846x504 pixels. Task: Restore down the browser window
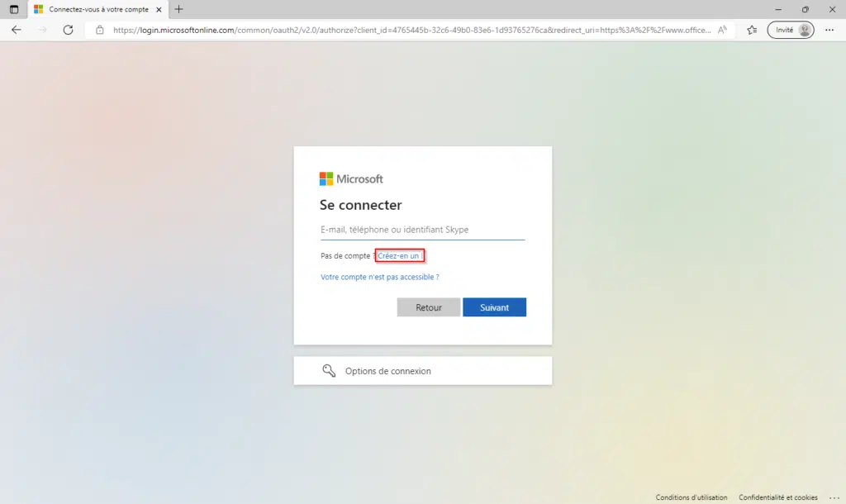click(x=805, y=9)
